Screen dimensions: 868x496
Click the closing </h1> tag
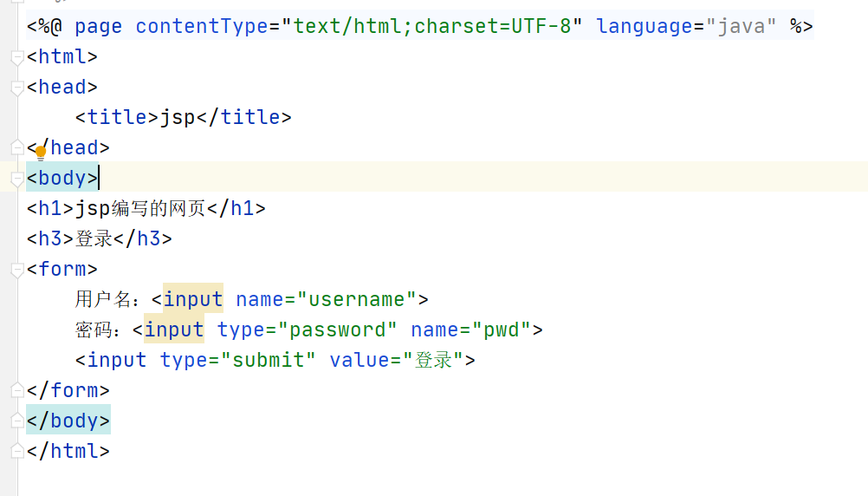[236, 208]
